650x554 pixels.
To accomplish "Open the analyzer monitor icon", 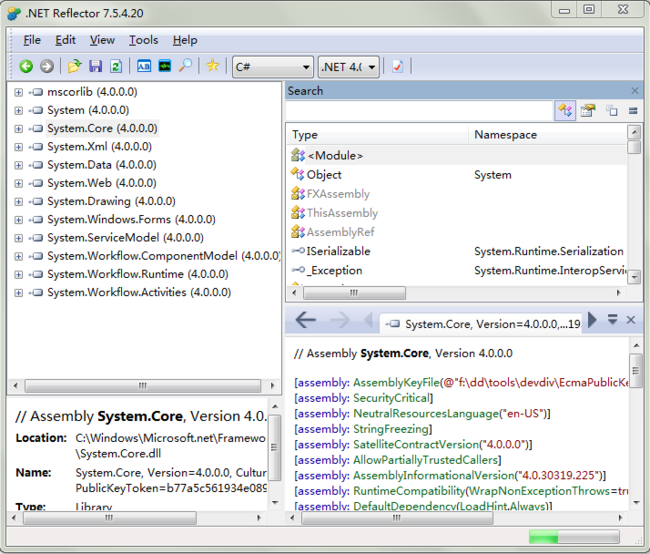I will click(x=165, y=66).
